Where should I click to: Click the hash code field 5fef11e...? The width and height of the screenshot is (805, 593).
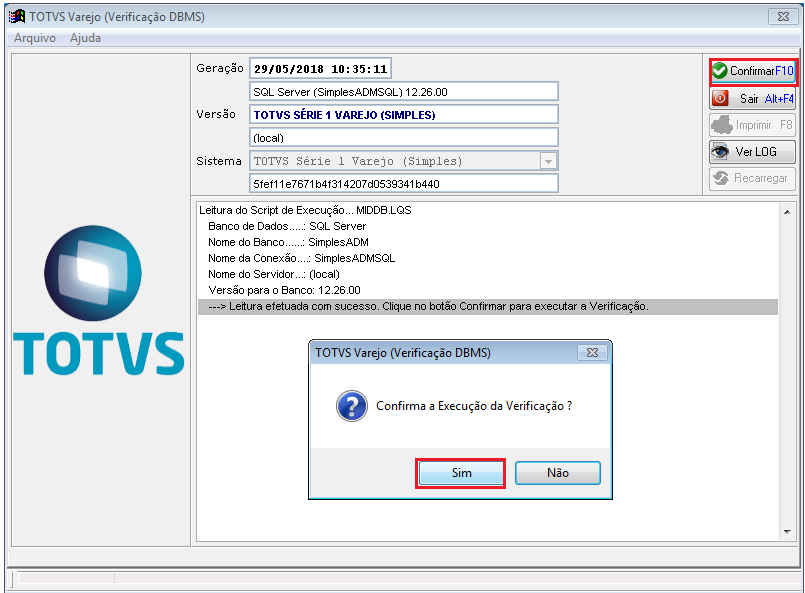click(404, 184)
